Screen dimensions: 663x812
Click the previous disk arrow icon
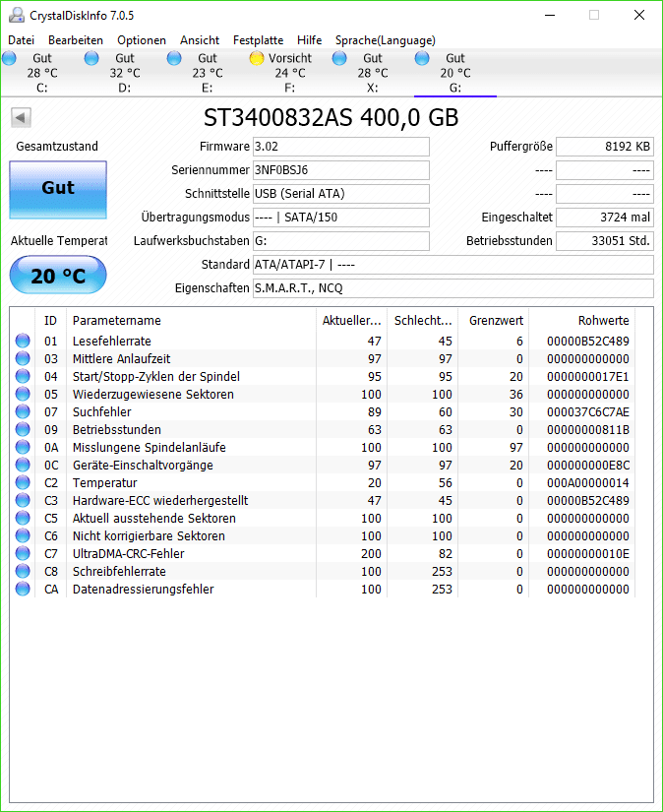click(22, 117)
